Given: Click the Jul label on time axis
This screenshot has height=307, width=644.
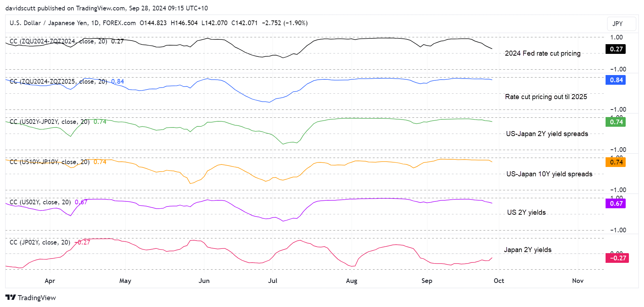Looking at the screenshot, I should (x=273, y=281).
